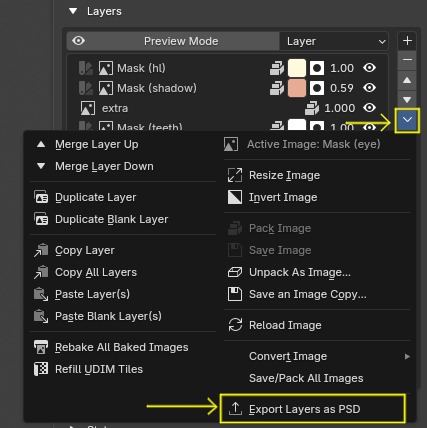This screenshot has height=428, width=427.
Task: Collapse the Layers panel triangle
Action: pos(73,11)
